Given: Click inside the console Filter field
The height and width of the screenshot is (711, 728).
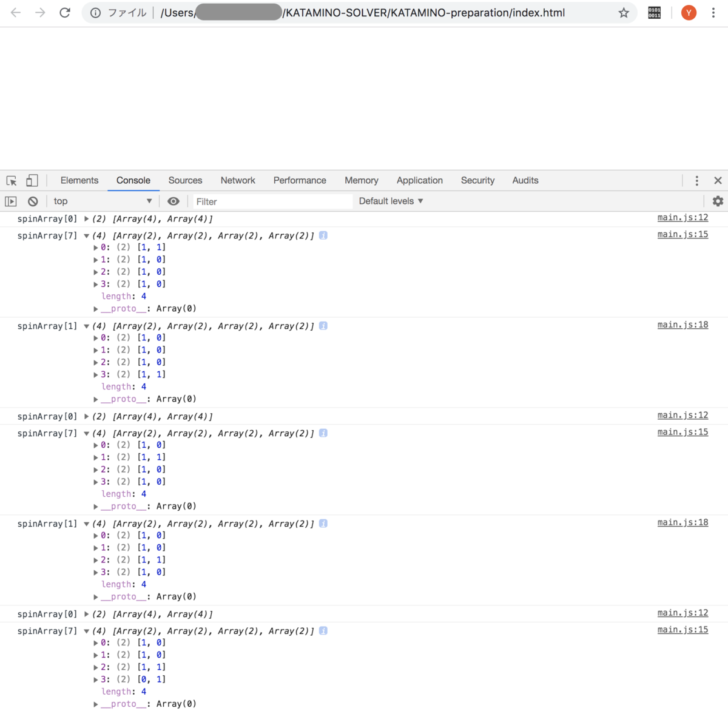Looking at the screenshot, I should coord(267,201).
